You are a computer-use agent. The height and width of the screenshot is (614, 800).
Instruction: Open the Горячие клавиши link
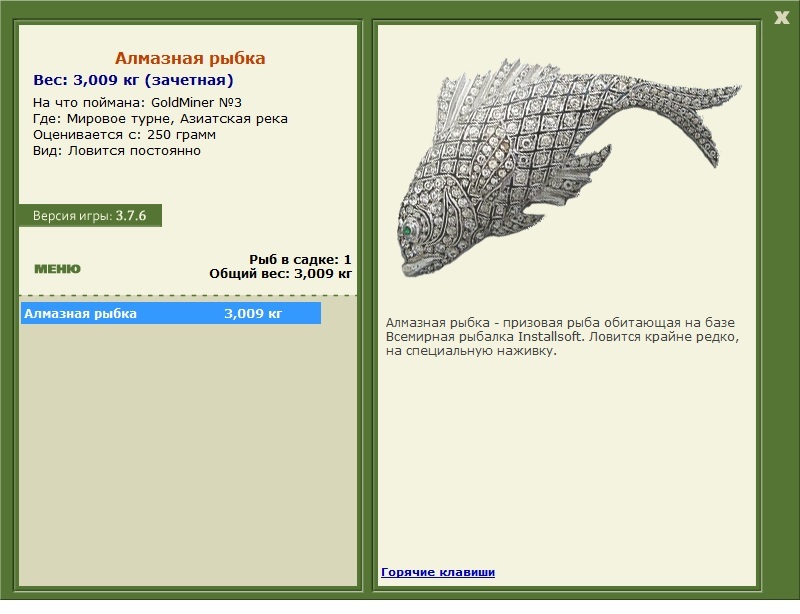(438, 572)
